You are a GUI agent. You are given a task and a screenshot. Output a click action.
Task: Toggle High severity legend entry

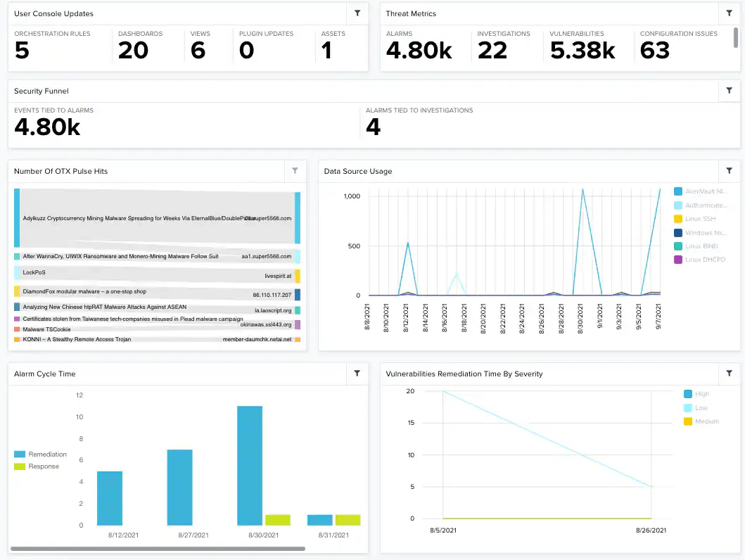pyautogui.click(x=696, y=394)
